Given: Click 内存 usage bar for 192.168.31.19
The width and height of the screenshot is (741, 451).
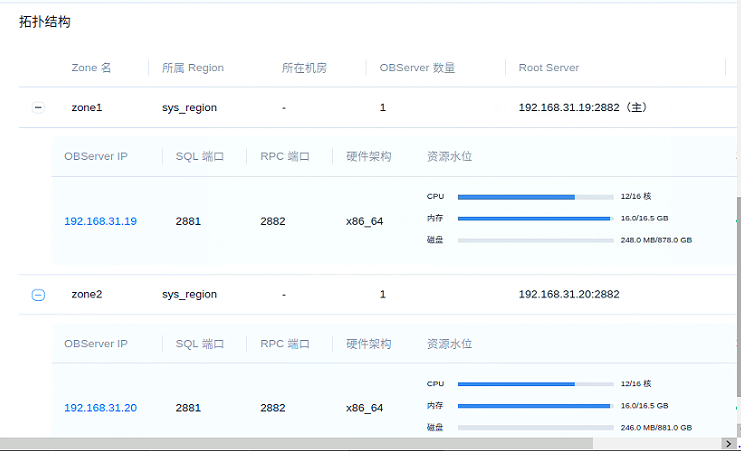Looking at the screenshot, I should point(535,219).
